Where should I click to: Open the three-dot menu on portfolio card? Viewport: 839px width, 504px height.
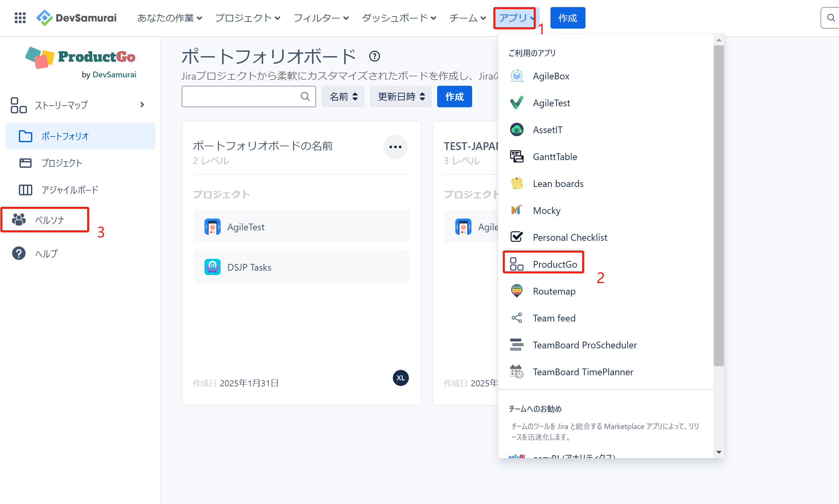coord(395,147)
